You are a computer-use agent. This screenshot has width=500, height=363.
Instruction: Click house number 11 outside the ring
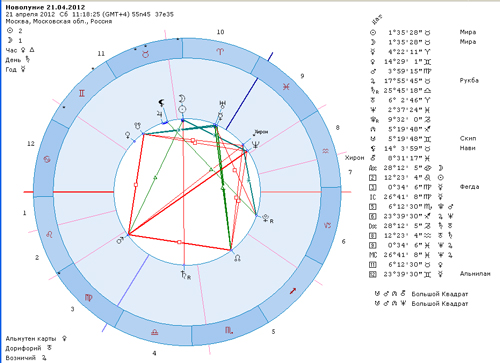(101, 53)
